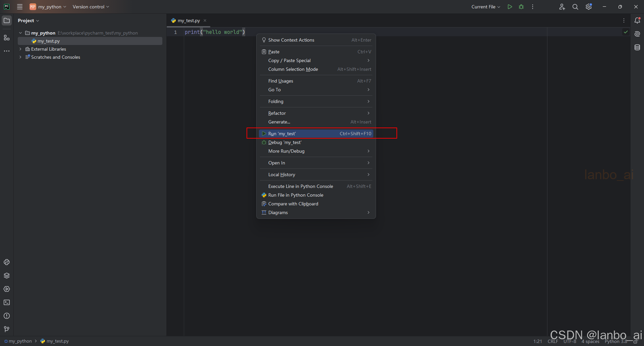The image size is (644, 346).
Task: Open the notifications bell
Action: point(638,20)
